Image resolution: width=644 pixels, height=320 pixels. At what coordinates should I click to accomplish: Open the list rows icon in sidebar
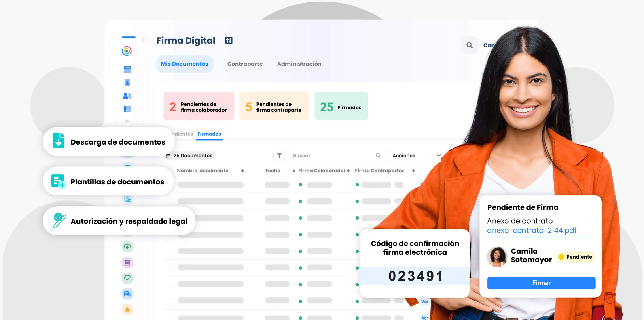point(127,109)
